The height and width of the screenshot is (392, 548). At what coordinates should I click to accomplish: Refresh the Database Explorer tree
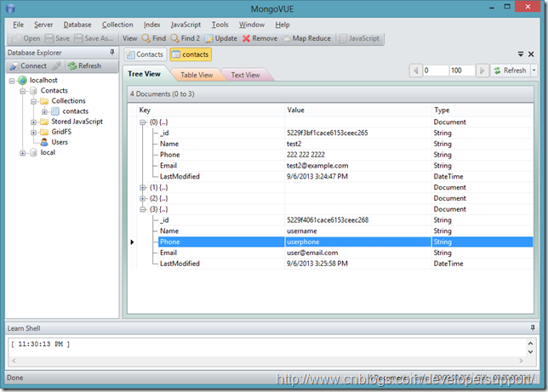click(x=84, y=65)
